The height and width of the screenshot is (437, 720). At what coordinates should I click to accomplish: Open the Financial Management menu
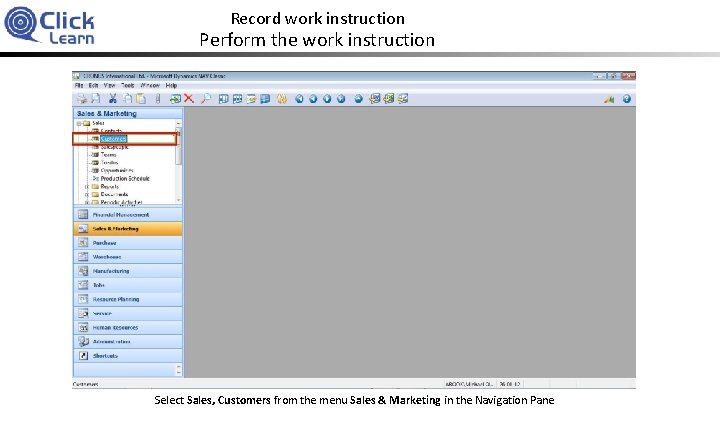click(x=128, y=214)
